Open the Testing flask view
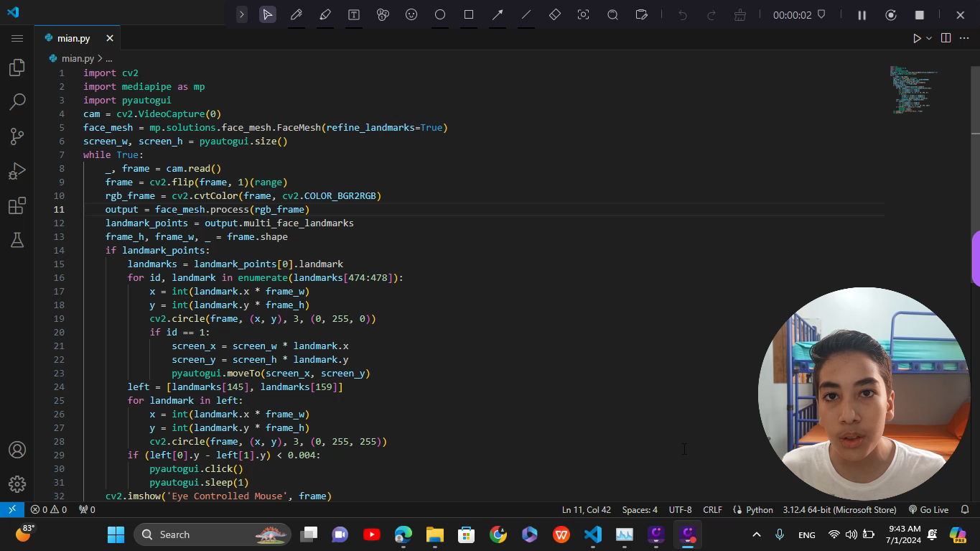 [x=17, y=240]
